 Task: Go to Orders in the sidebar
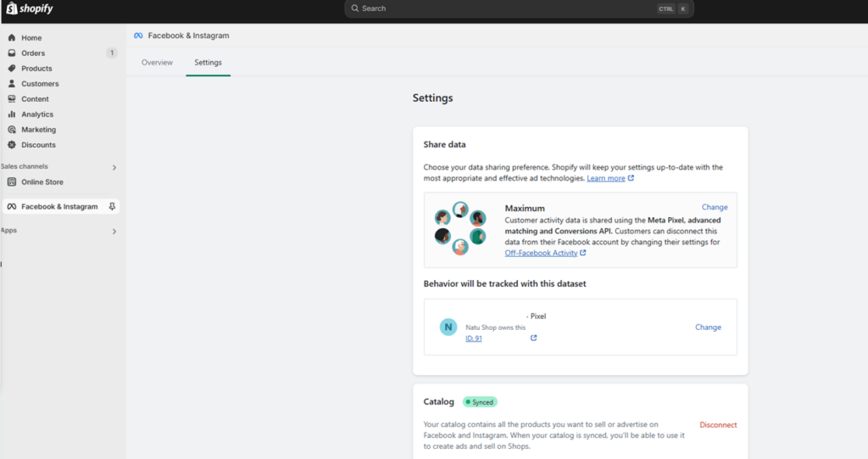pos(33,53)
